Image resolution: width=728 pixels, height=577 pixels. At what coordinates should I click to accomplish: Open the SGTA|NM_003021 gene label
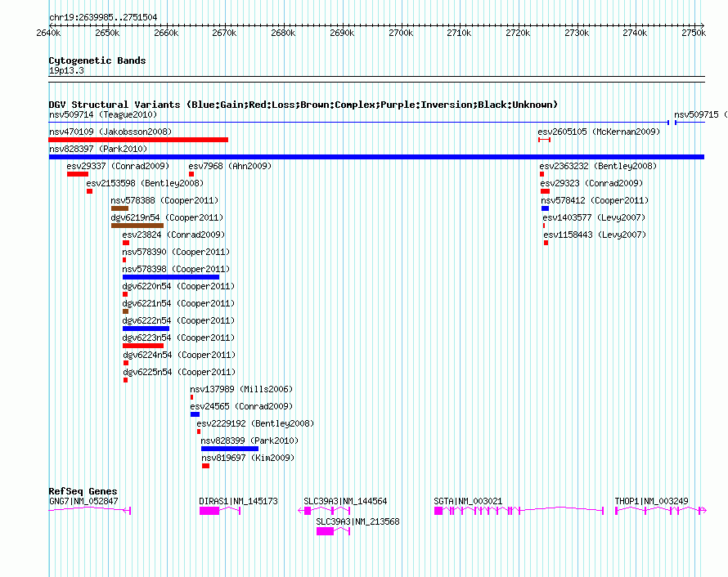468,501
